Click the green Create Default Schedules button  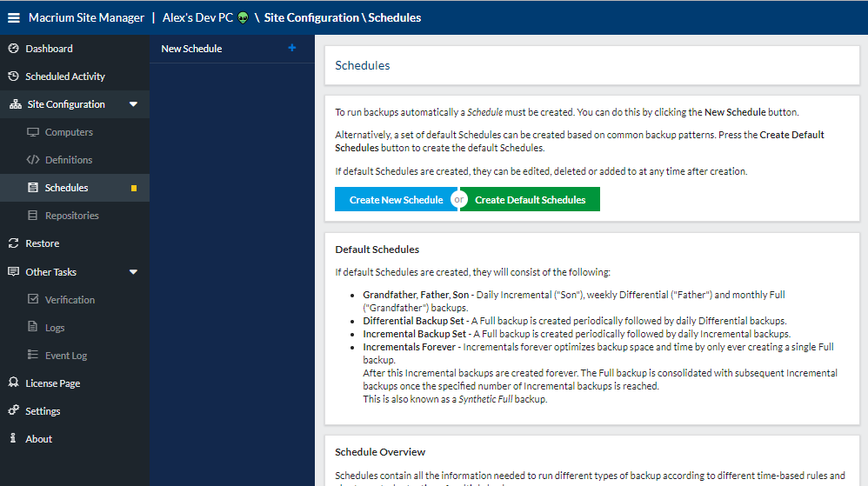(x=531, y=199)
